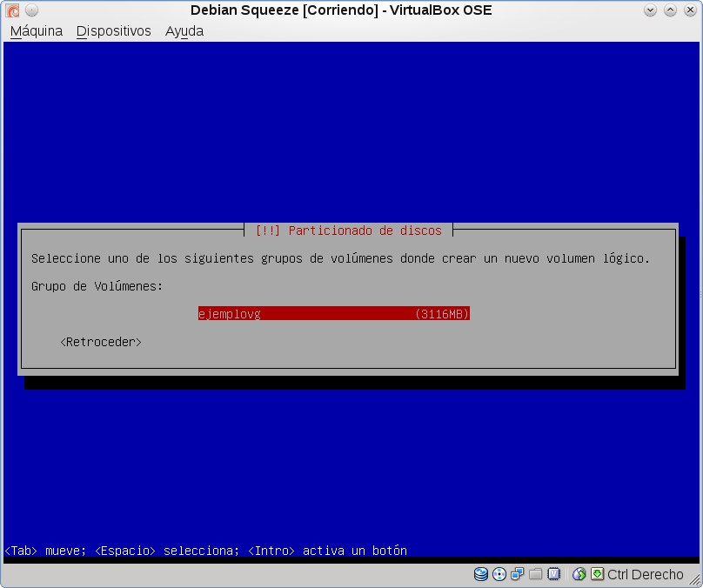Click the VirtualBox window menu icon in title bar
Image resolution: width=703 pixels, height=588 pixels.
12,10
